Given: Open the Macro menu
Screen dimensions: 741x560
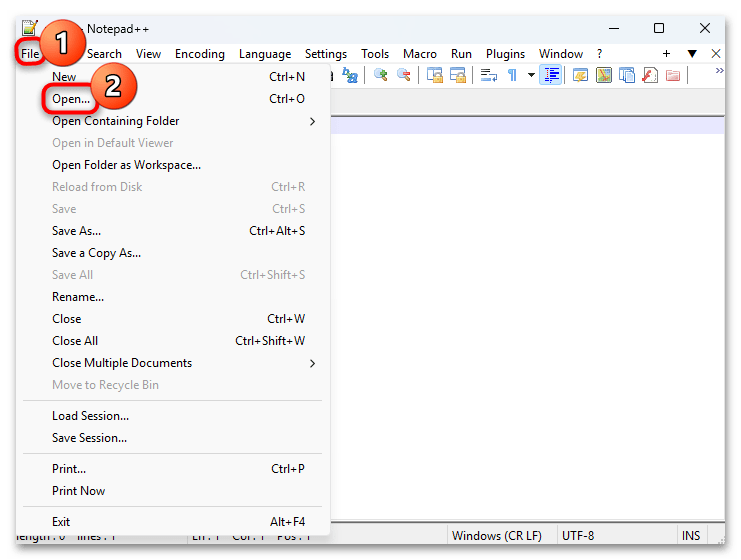Looking at the screenshot, I should [x=420, y=54].
